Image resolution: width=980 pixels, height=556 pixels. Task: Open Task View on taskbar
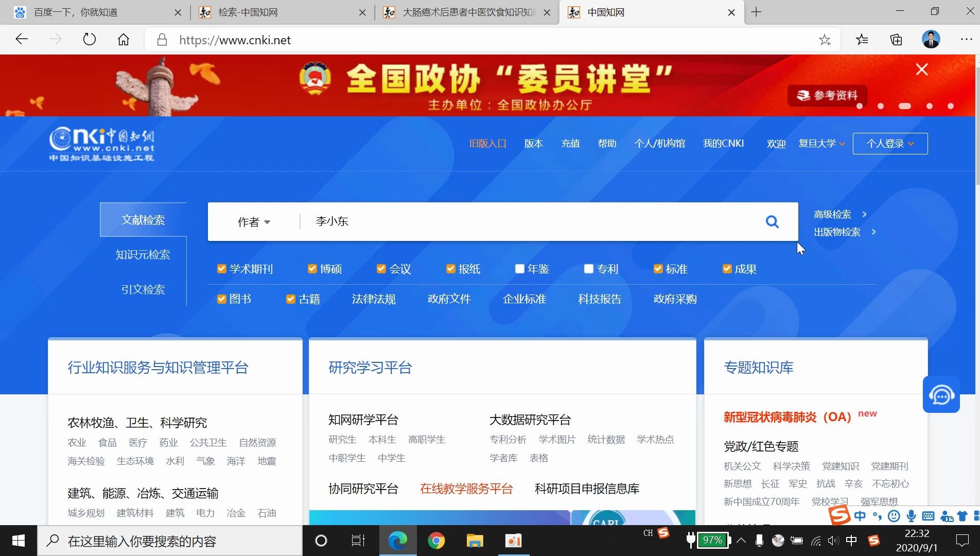[x=358, y=541]
